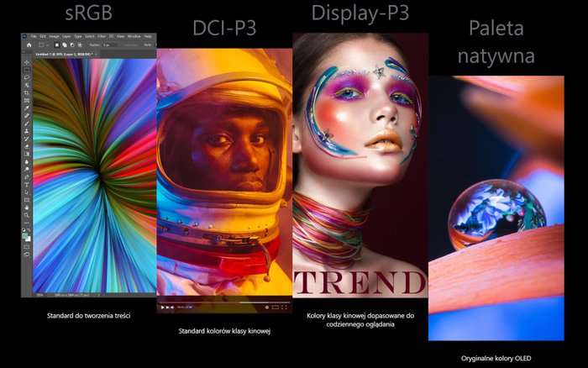Select the Brush tool
The width and height of the screenshot is (588, 368).
[x=27, y=123]
